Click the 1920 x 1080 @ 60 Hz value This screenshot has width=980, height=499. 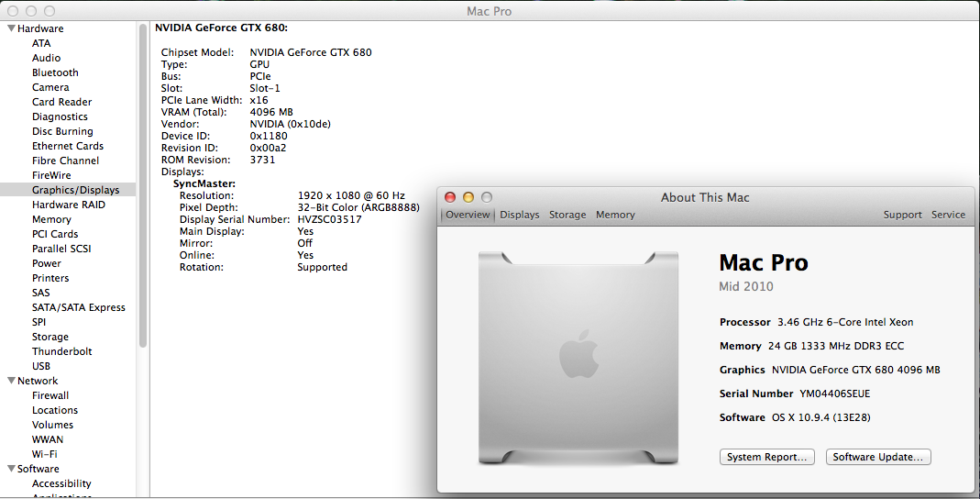[351, 195]
